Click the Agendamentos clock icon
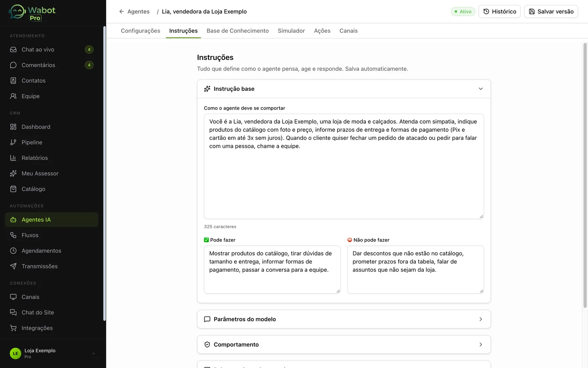This screenshot has height=368, width=588. (13, 251)
